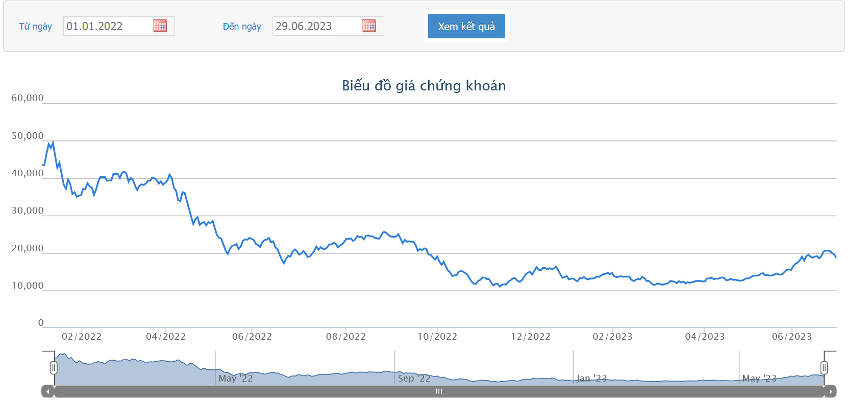Click left navigator range handle
Screen dimensions: 868x401
pyautogui.click(x=54, y=367)
